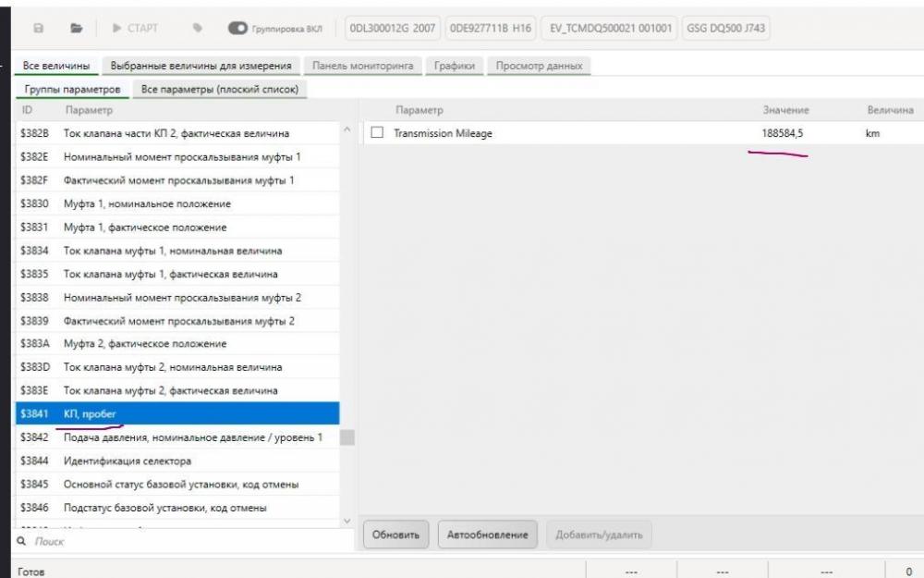924x578 pixels.
Task: Check the Transmission Mileage checkbox
Action: pos(377,133)
